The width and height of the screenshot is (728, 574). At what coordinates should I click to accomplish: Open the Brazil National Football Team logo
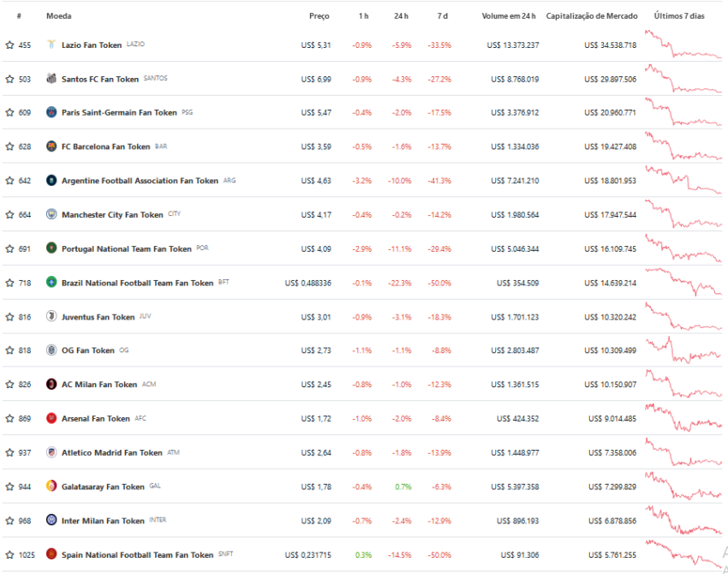(51, 282)
